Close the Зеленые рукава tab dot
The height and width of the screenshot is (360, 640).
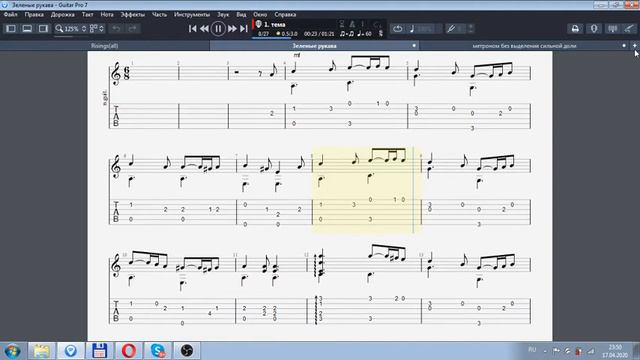(414, 46)
